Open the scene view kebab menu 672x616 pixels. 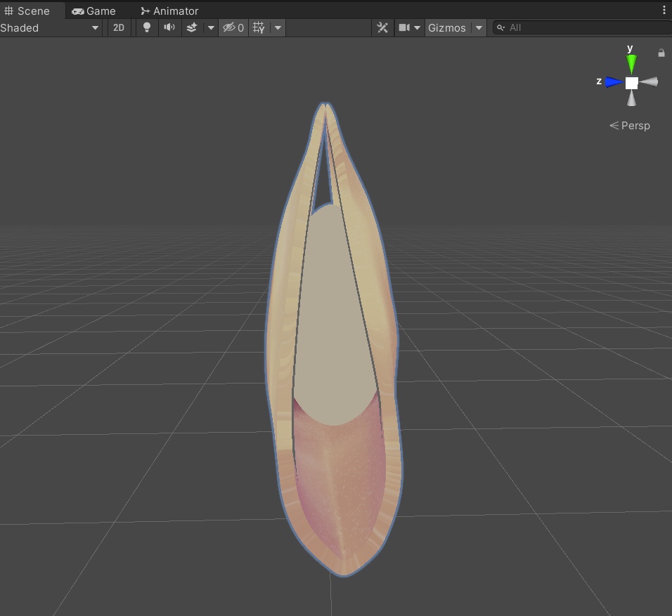(x=664, y=11)
